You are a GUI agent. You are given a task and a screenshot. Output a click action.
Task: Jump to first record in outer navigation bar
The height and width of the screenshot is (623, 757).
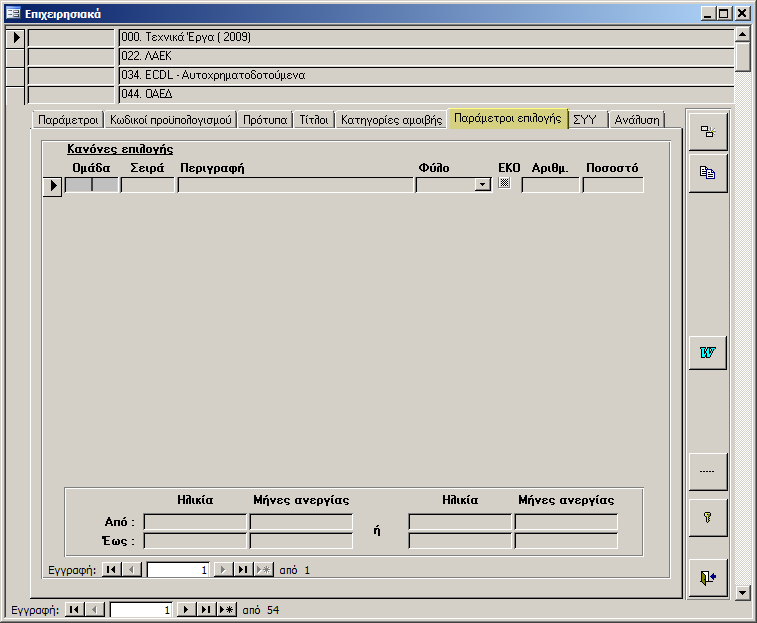point(75,609)
